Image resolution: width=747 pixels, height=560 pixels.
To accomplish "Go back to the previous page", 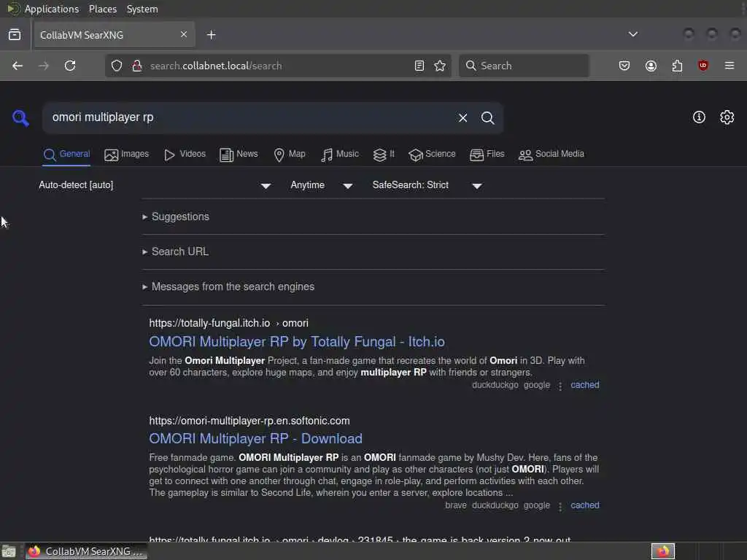I will [x=18, y=66].
